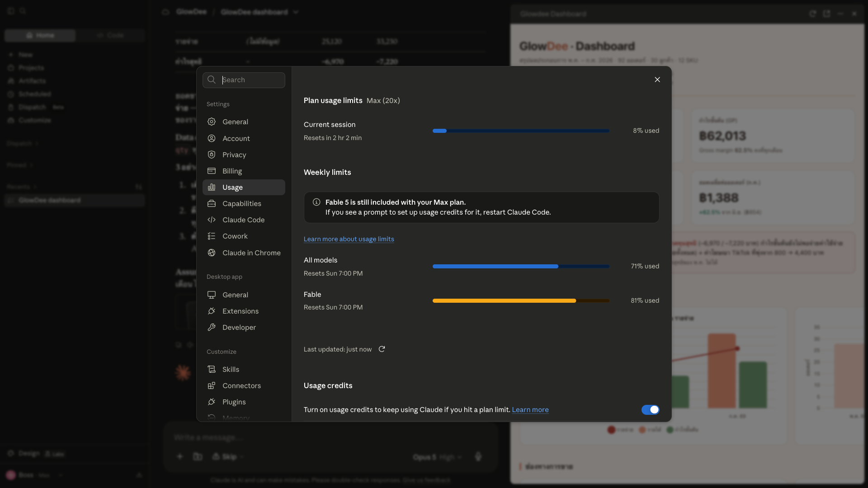Open Skip permissions dropdown in composer
This screenshot has width=868, height=488.
point(228,457)
